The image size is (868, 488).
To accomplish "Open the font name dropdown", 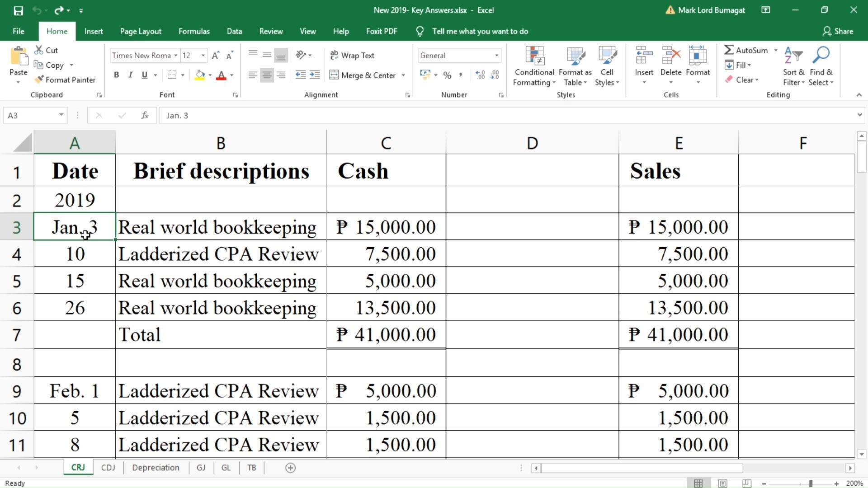I will [175, 56].
